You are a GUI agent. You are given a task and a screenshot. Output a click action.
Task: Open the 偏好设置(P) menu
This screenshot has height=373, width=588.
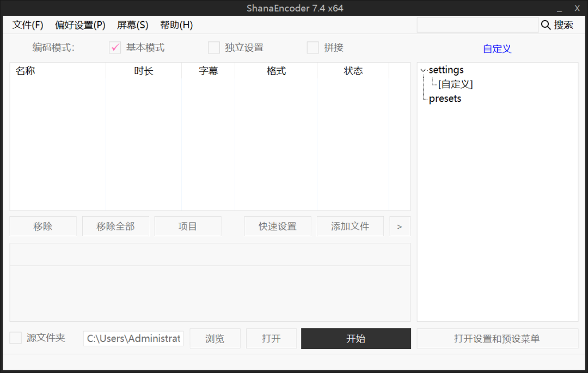point(79,25)
